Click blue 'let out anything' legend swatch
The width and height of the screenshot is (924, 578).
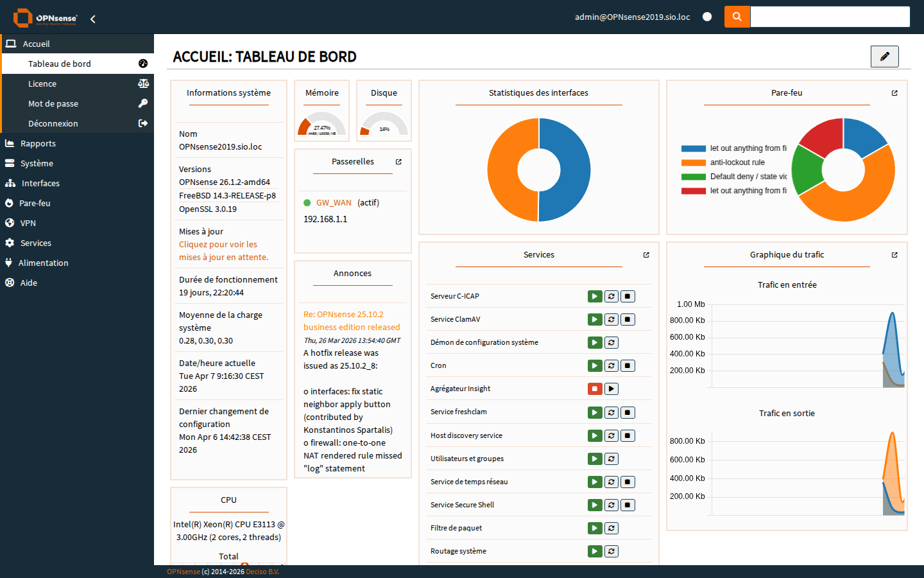click(694, 148)
